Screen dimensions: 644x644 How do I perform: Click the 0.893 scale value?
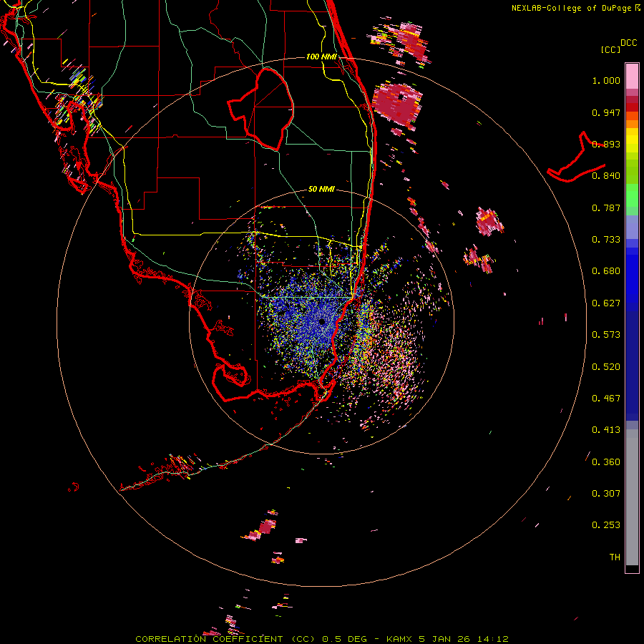pos(606,144)
